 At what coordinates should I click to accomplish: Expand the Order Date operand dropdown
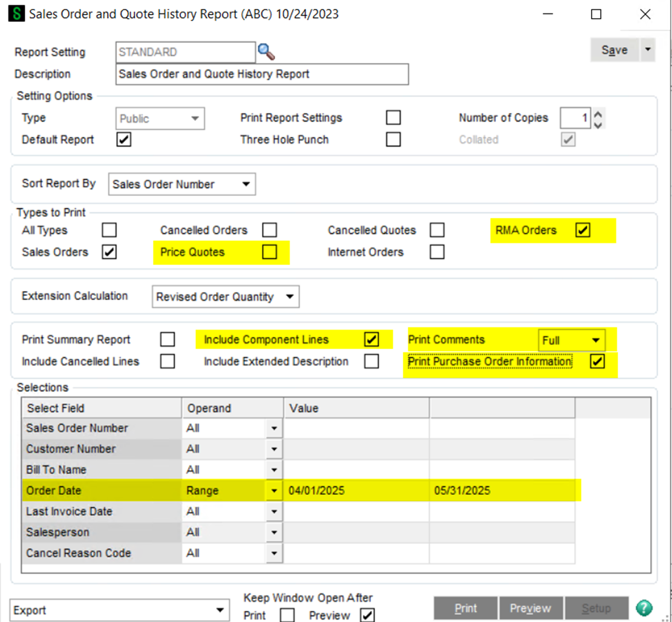tap(275, 491)
